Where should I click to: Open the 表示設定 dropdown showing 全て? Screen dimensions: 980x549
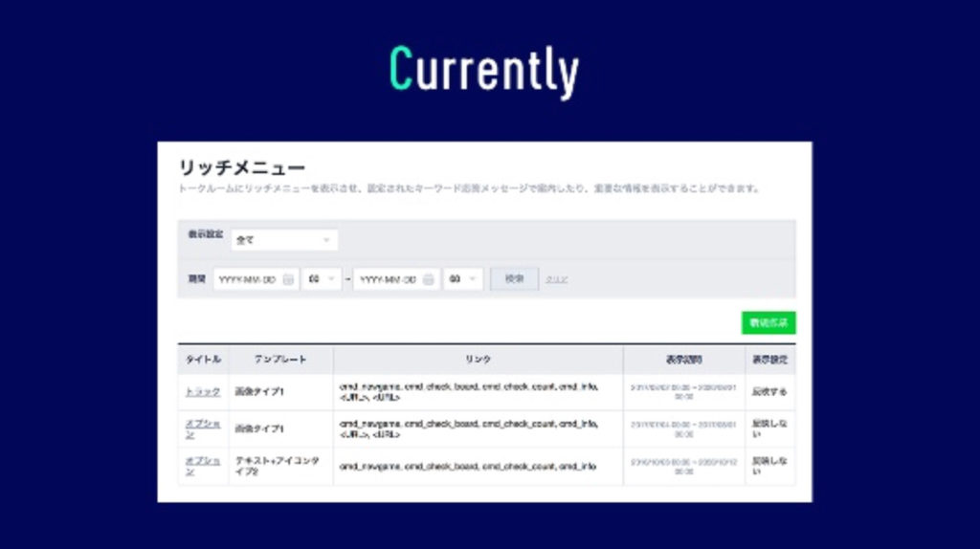click(x=284, y=240)
